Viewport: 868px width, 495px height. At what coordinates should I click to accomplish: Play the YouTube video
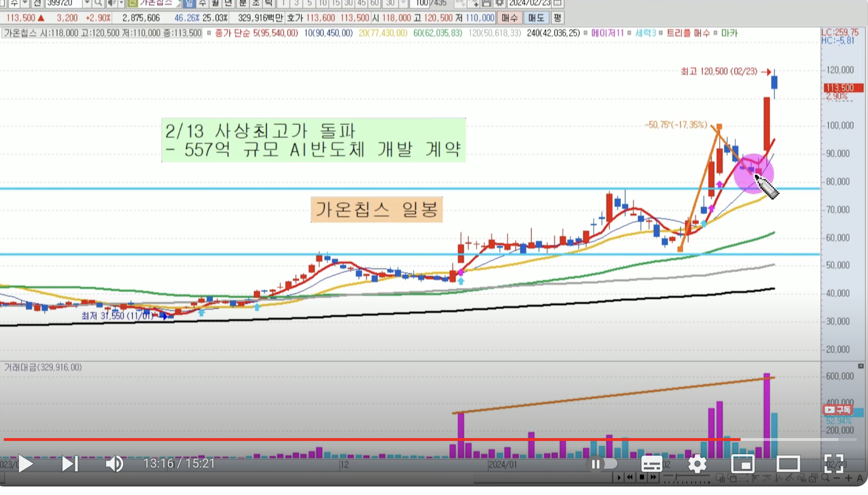[26, 464]
